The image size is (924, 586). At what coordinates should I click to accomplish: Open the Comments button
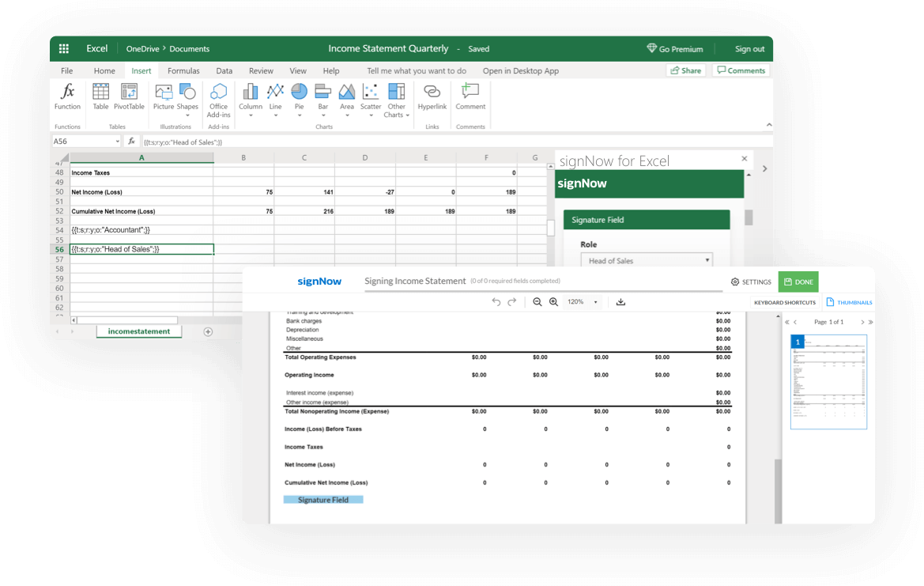pyautogui.click(x=741, y=70)
